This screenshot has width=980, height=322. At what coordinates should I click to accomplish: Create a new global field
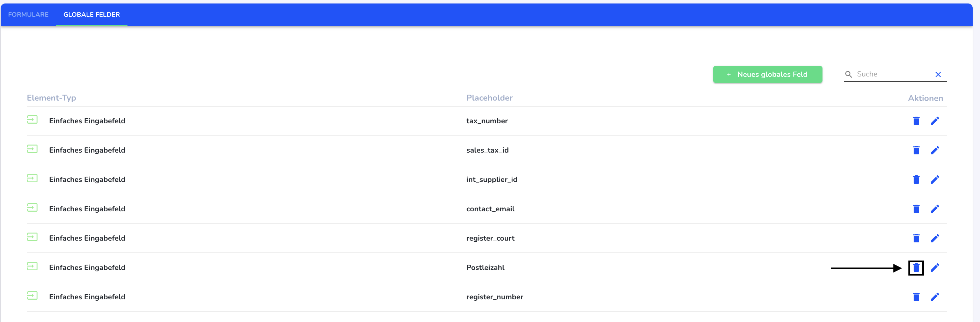[x=767, y=74]
